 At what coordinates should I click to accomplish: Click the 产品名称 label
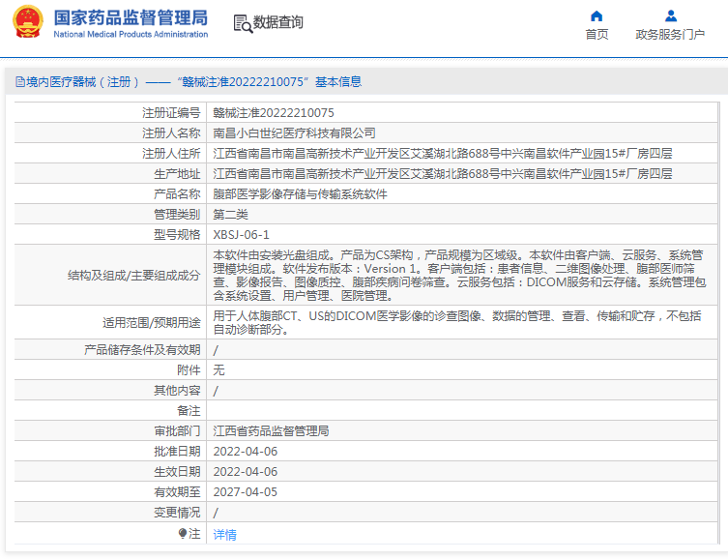[x=177, y=194]
